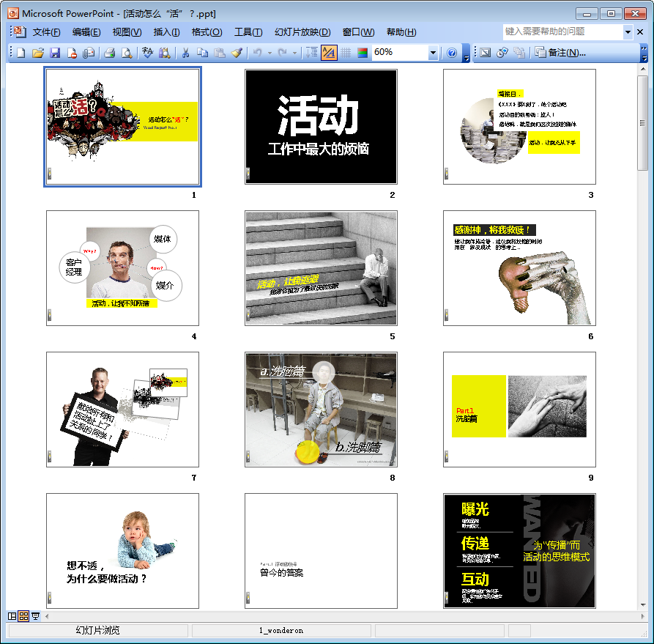The width and height of the screenshot is (654, 644).
Task: Click the PowerPoint document icon in menu bar
Action: pos(19,32)
